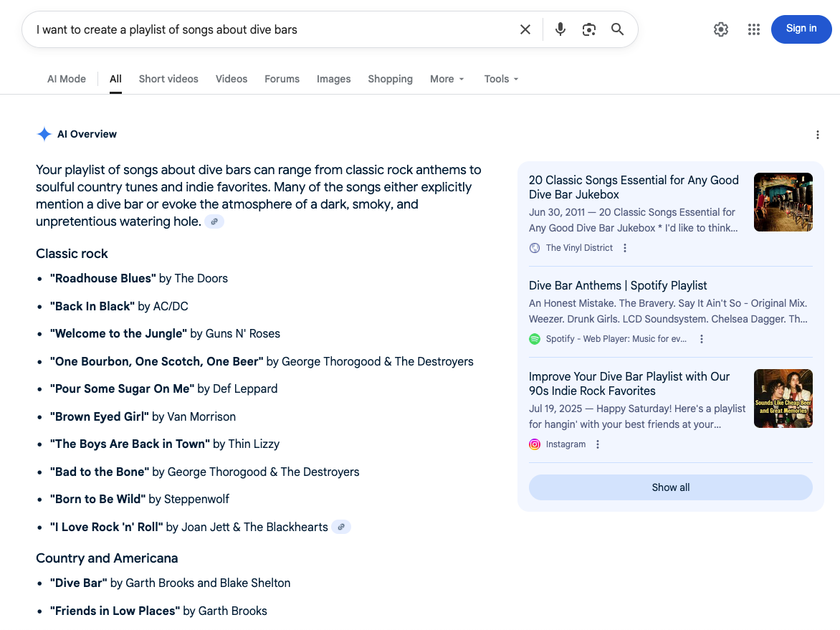Click into the search query field

(270, 29)
